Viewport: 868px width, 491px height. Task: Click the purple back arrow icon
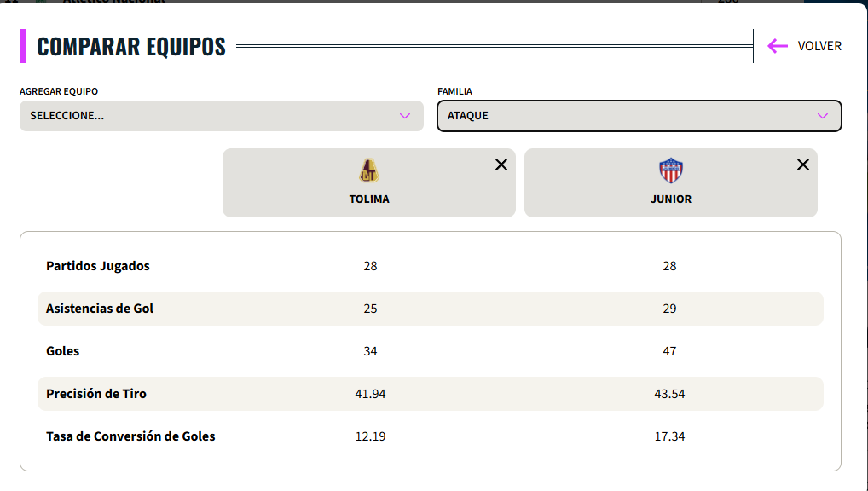click(x=777, y=46)
